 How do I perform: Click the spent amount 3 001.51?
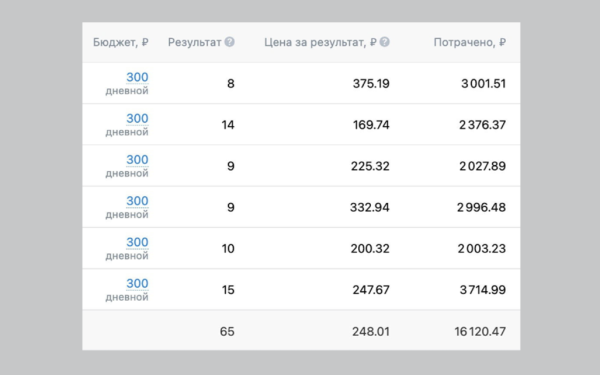(483, 83)
